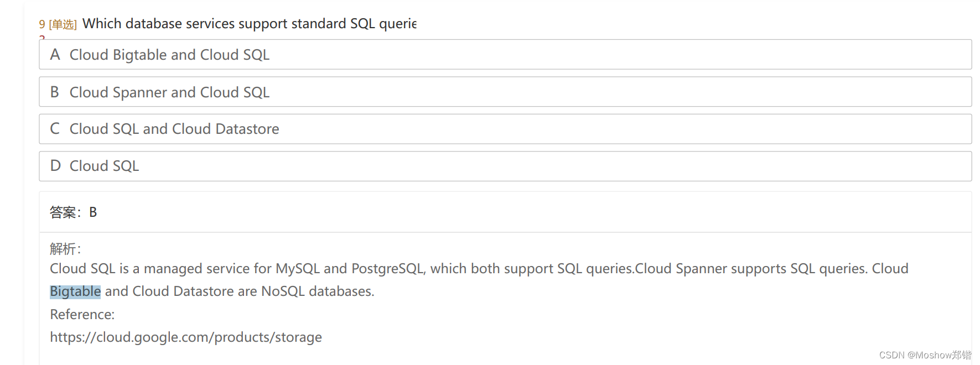Click the letter D option marker
Image resolution: width=980 pixels, height=365 pixels.
(x=55, y=166)
